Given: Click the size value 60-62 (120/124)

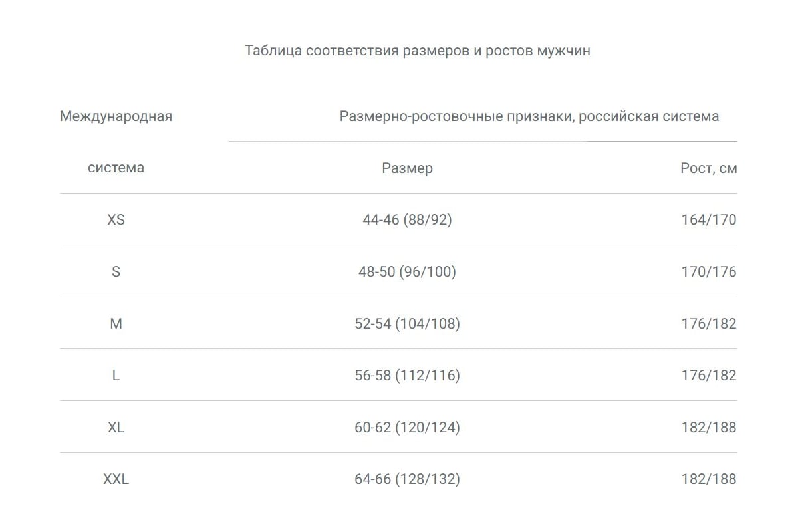Looking at the screenshot, I should point(407,428).
